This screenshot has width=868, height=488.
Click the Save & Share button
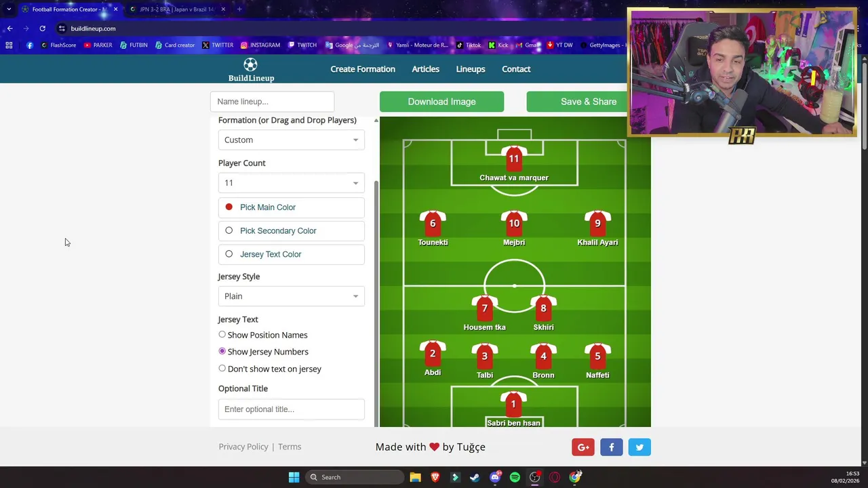pos(589,102)
